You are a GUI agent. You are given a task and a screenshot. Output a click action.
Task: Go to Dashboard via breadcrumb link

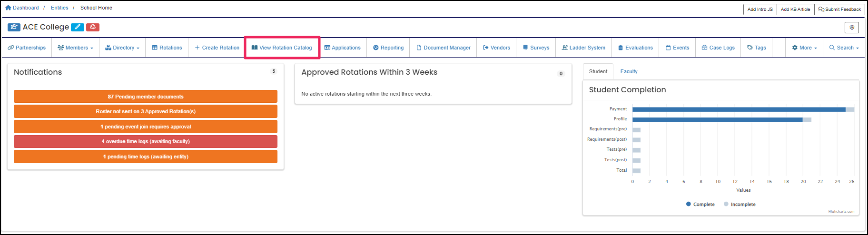[26, 8]
